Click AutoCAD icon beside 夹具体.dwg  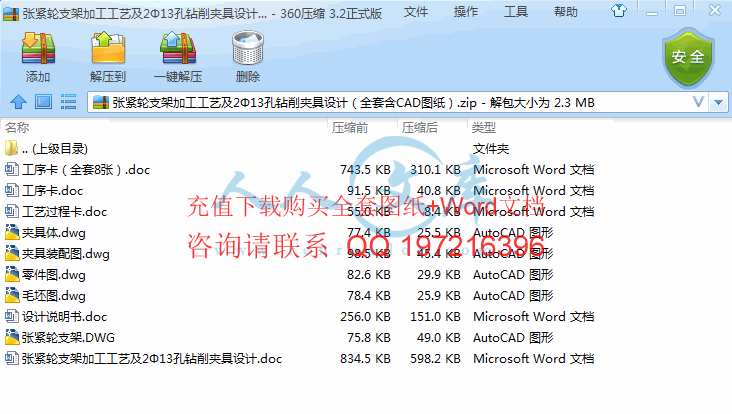coord(12,232)
